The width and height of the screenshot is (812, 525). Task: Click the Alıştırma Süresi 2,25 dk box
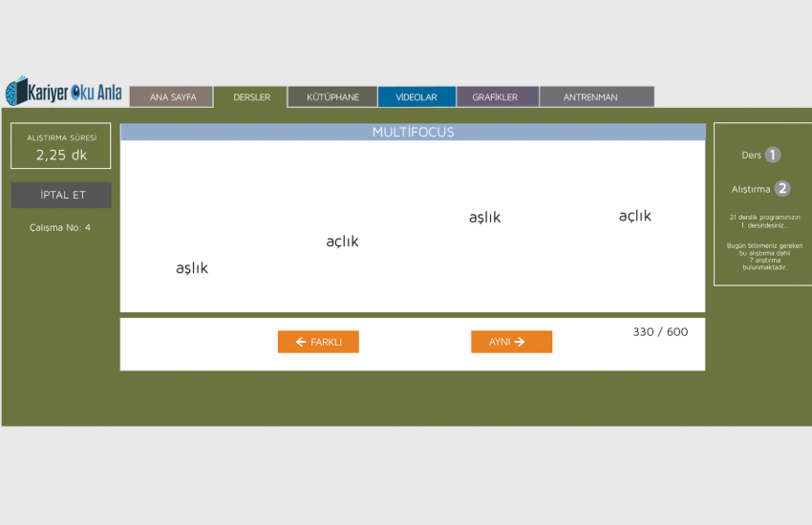point(61,146)
